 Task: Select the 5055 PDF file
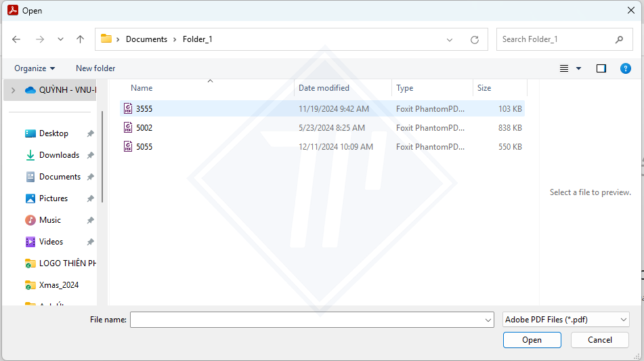pos(144,146)
